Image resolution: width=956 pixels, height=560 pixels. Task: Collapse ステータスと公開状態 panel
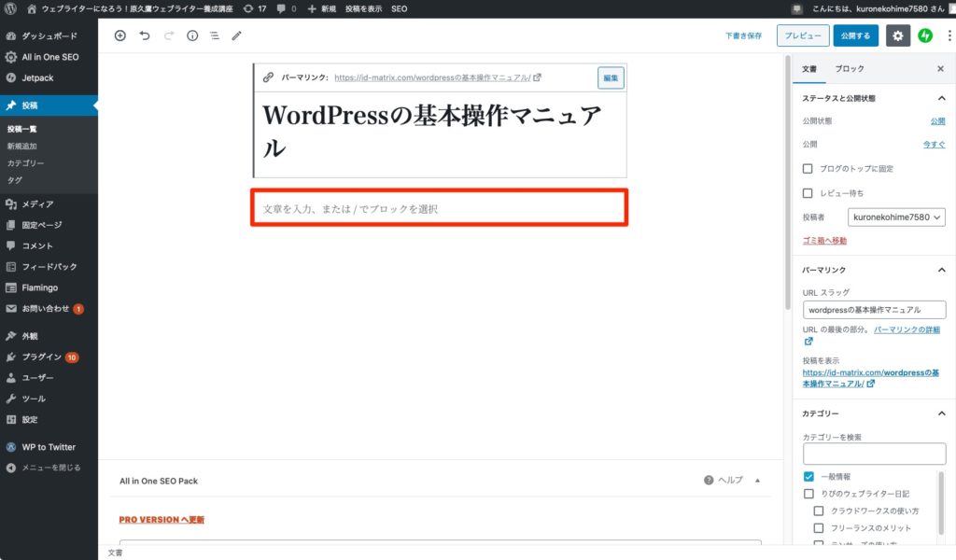pyautogui.click(x=941, y=98)
